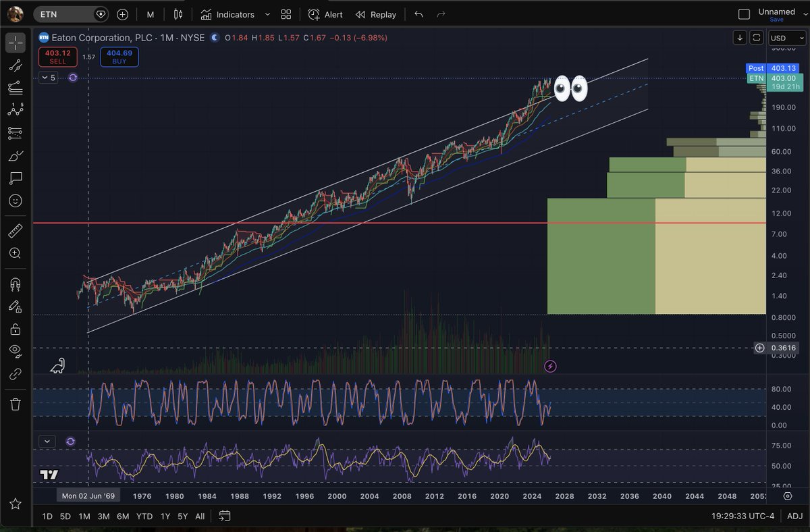Screen dimensions: 810x532
Task: Open the emoji sticker tool
Action: coord(16,201)
